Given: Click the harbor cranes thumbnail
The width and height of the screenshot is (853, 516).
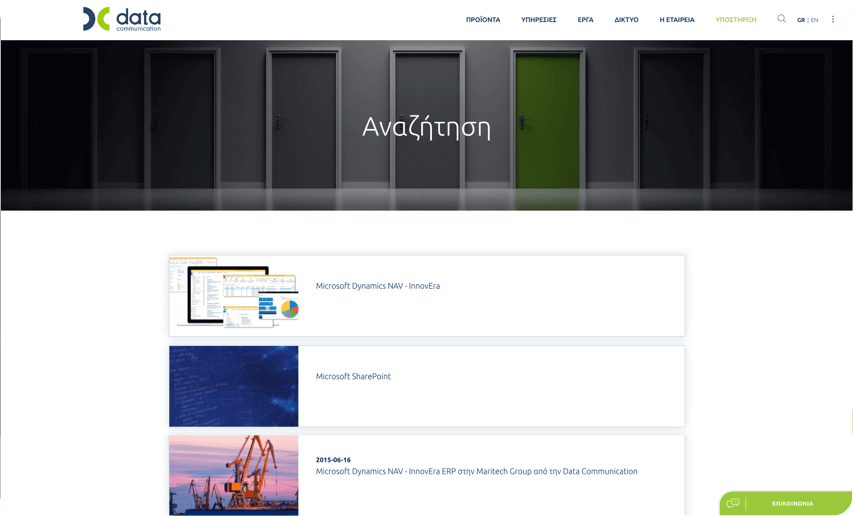Looking at the screenshot, I should pyautogui.click(x=233, y=475).
